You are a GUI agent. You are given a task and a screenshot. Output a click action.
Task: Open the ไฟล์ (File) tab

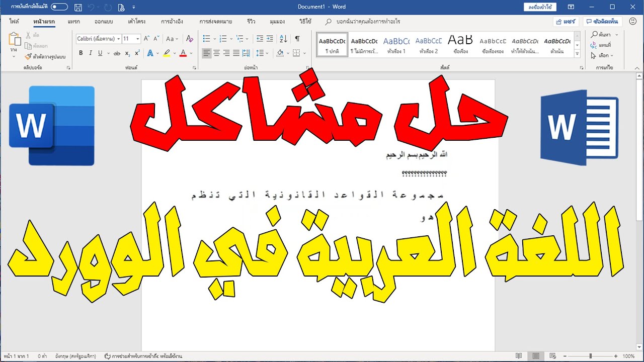click(x=14, y=22)
